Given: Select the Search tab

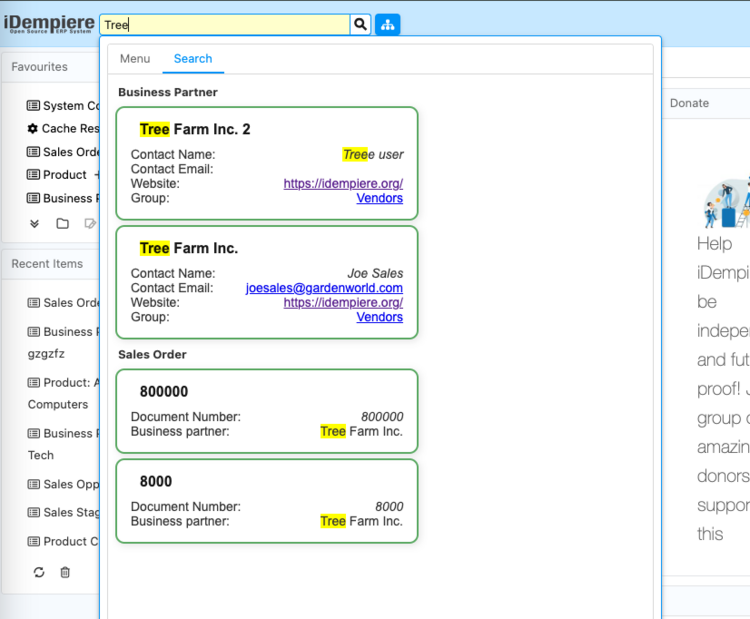Looking at the screenshot, I should point(193,59).
